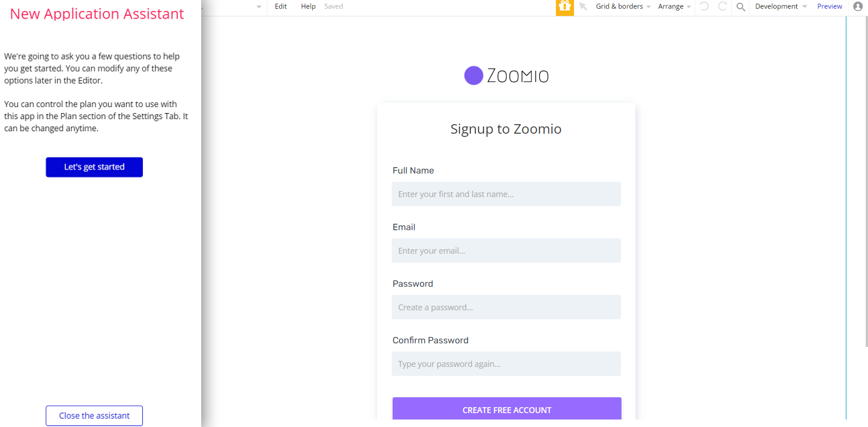Open the Edit menu

(280, 6)
